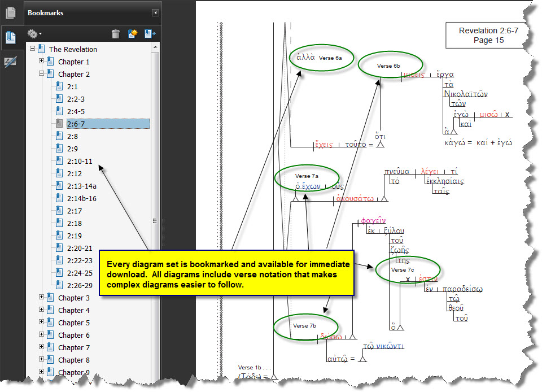The image size is (542, 392).
Task: Click the Expand Current Bookmark icon
Action: [150, 34]
